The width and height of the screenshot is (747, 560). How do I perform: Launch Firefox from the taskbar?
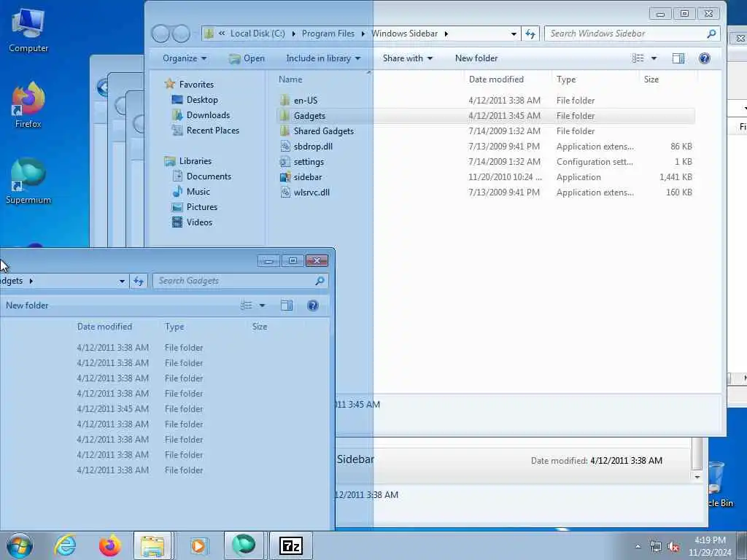[109, 545]
